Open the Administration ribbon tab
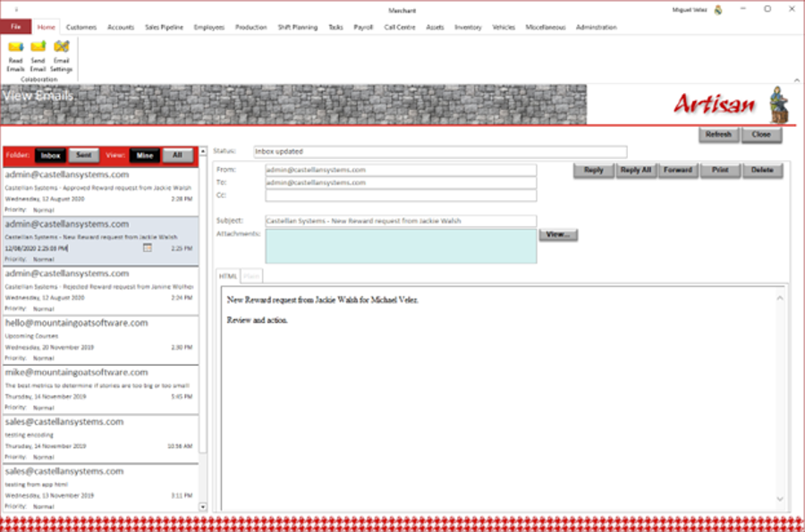Image resolution: width=805 pixels, height=532 pixels. (x=596, y=27)
